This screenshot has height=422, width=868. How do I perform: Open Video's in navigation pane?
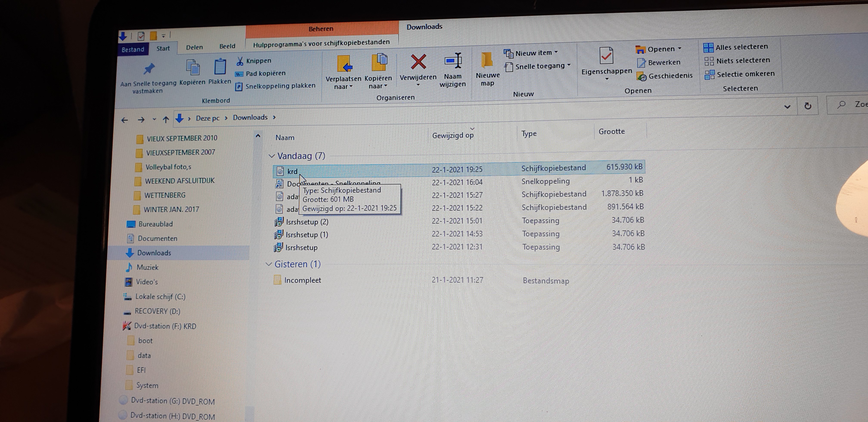[141, 282]
